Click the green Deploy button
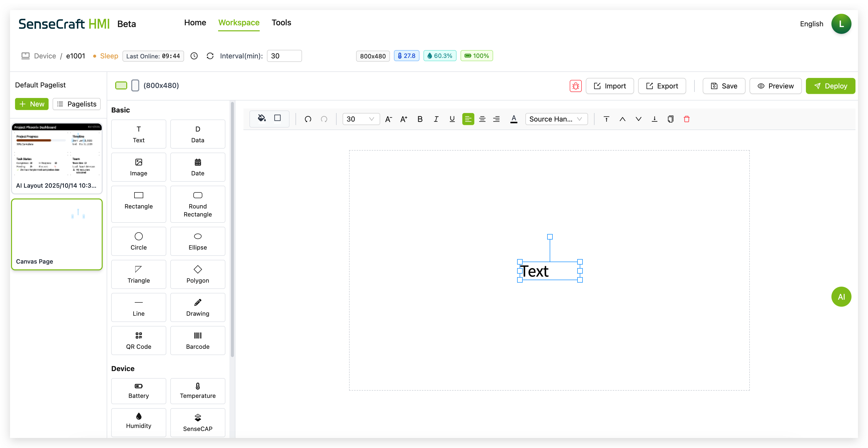Viewport: 868px width, 448px height. 830,86
